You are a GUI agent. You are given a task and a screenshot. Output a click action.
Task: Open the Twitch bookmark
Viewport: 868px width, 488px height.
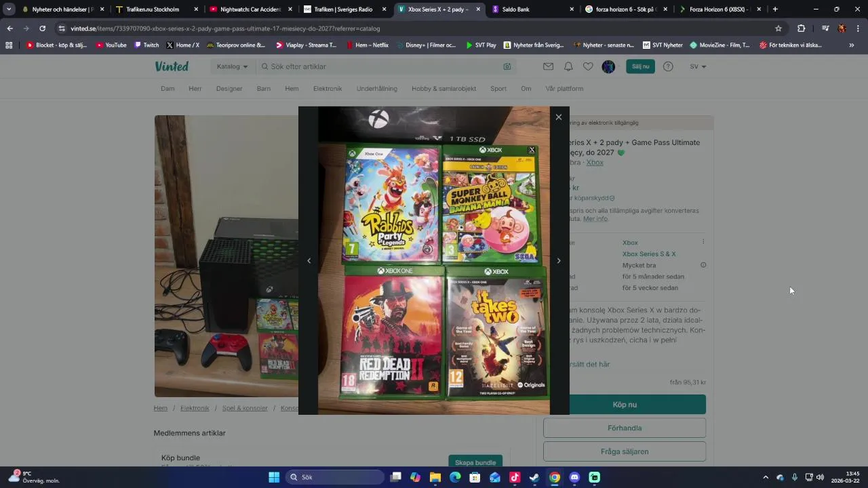coord(146,45)
